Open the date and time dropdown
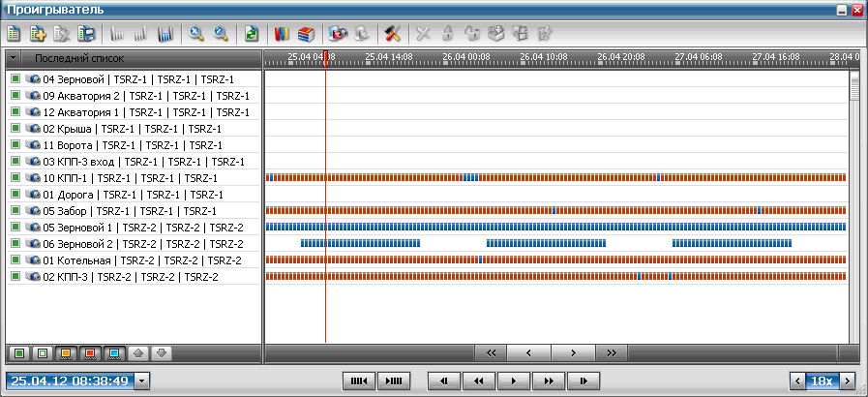 pyautogui.click(x=143, y=382)
